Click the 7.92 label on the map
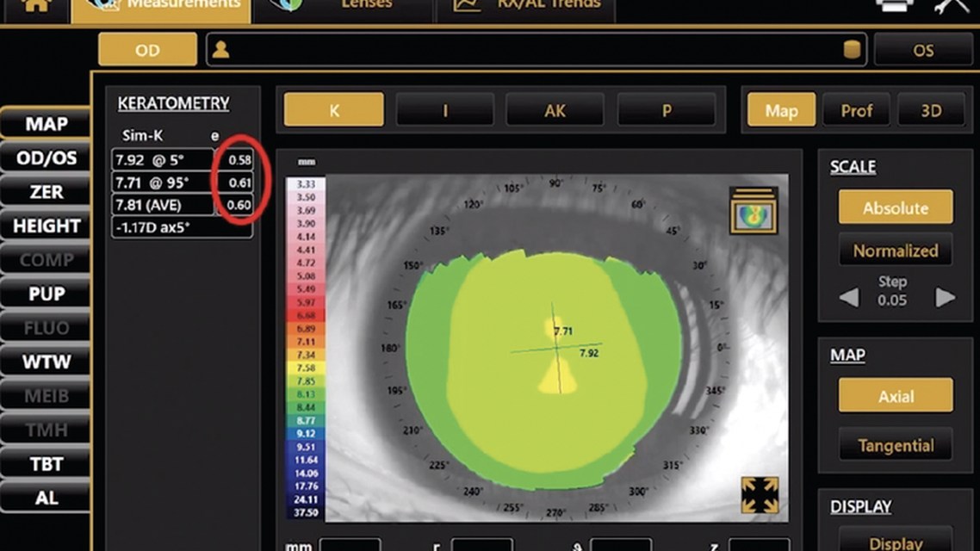 pos(589,353)
